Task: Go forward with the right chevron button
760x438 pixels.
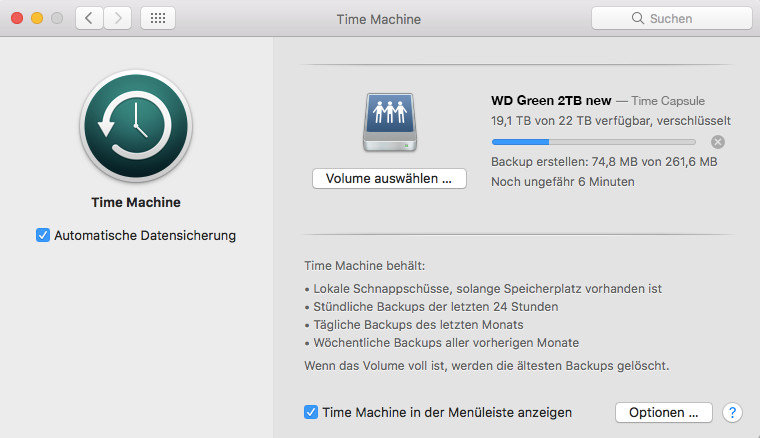Action: click(118, 18)
